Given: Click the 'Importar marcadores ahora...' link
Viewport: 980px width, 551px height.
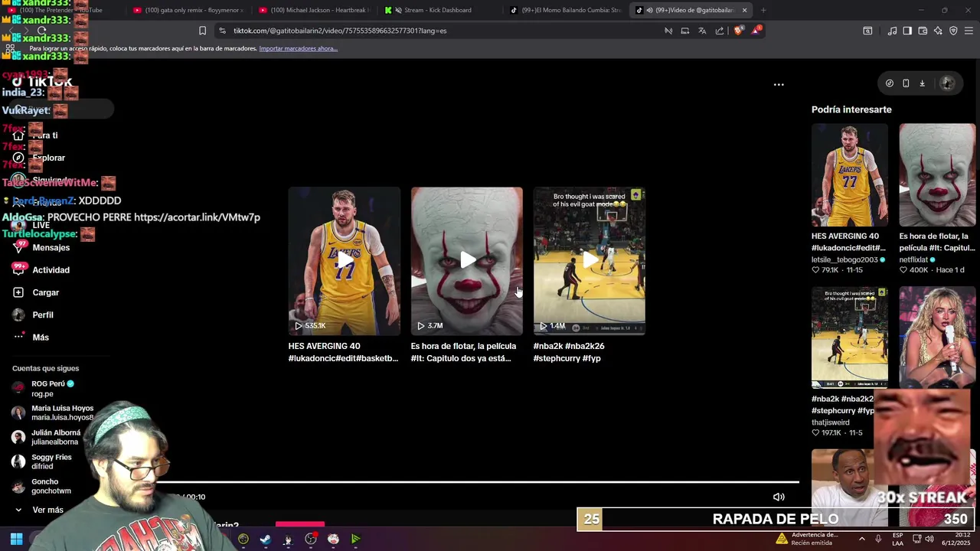Looking at the screenshot, I should (299, 48).
